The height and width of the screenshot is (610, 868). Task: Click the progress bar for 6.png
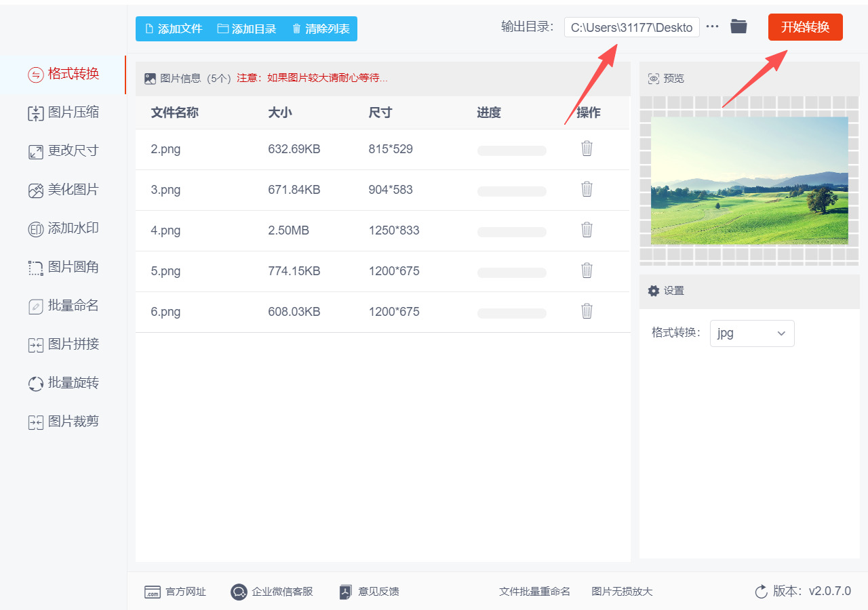click(512, 313)
